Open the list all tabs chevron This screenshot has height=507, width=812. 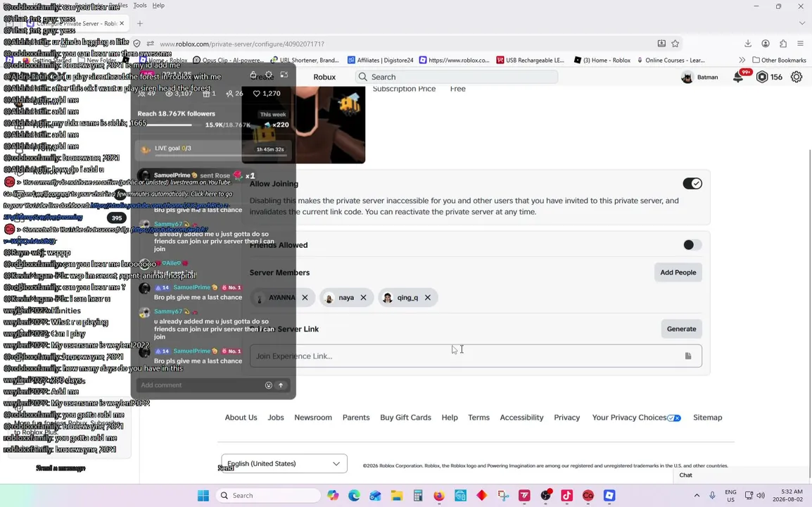(x=801, y=23)
